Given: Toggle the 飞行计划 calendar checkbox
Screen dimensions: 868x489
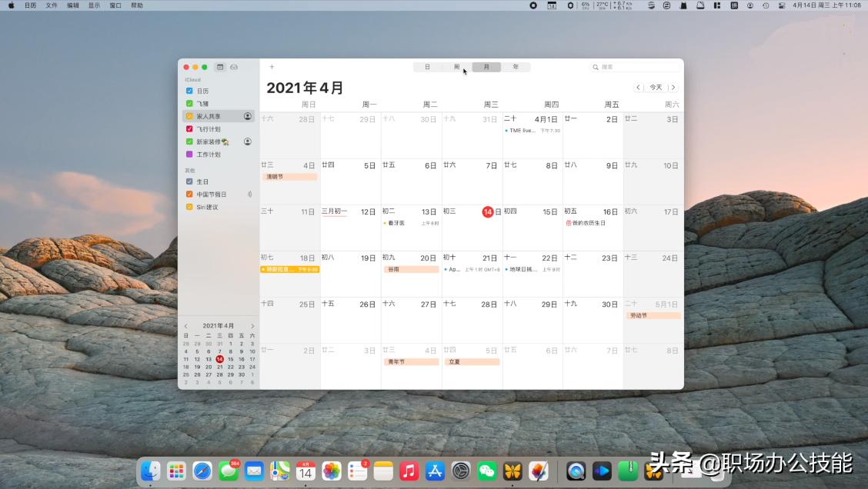Looking at the screenshot, I should (190, 129).
